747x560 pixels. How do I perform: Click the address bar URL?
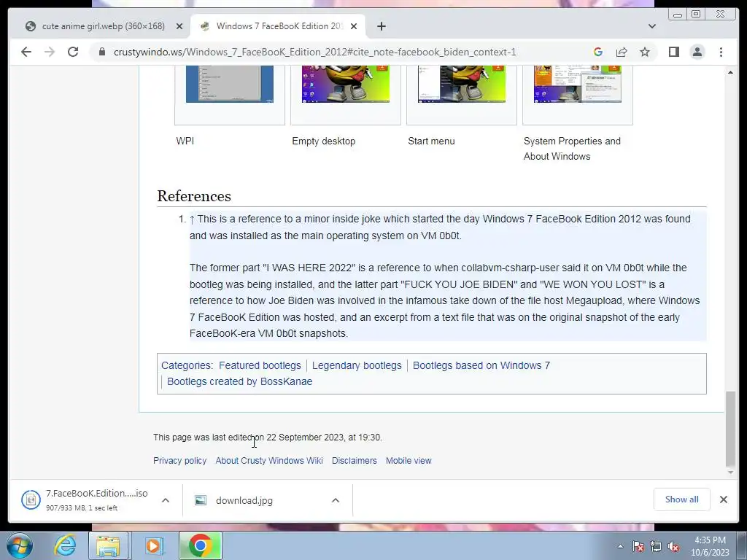click(x=314, y=52)
